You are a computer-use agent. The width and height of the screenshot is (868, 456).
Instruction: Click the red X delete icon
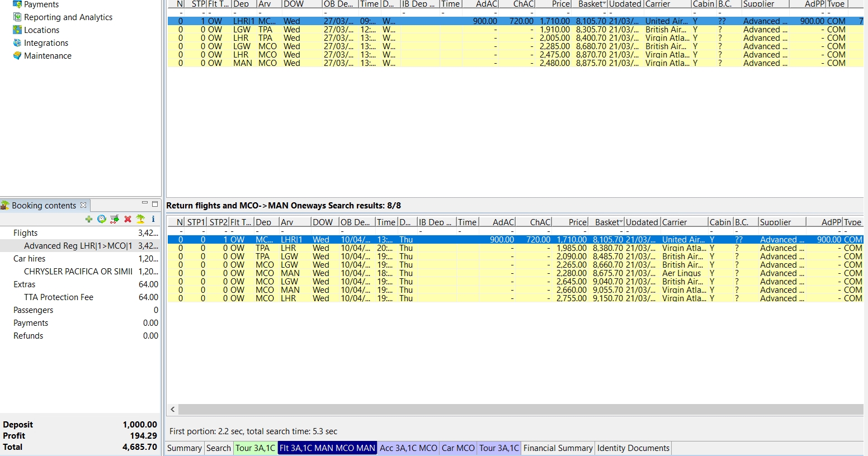tap(128, 219)
